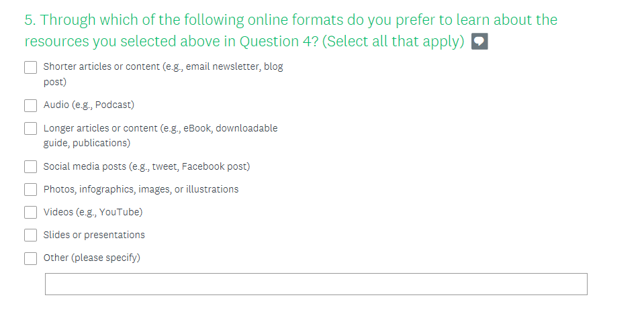Open the comment icon beside question 5
This screenshot has width=644, height=322.
(479, 42)
